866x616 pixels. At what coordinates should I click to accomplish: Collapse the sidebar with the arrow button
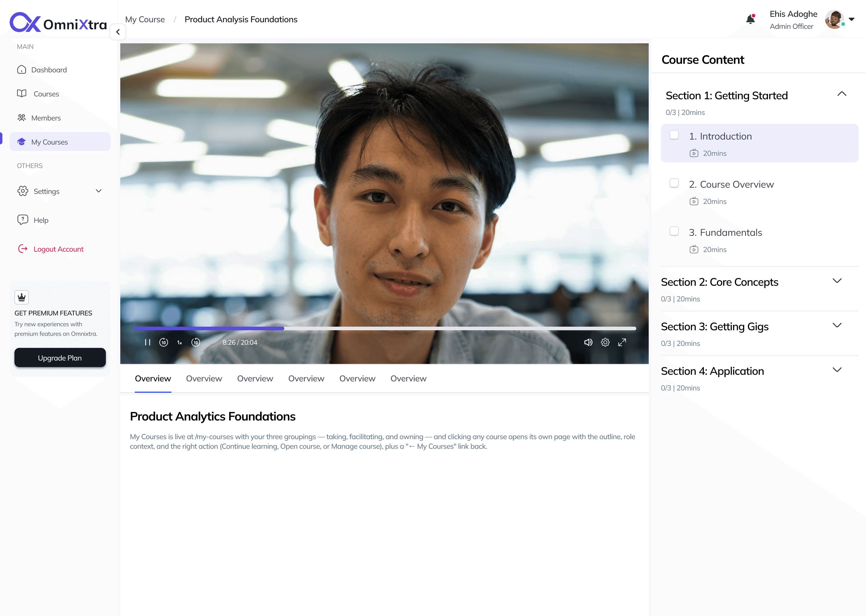[x=118, y=32]
